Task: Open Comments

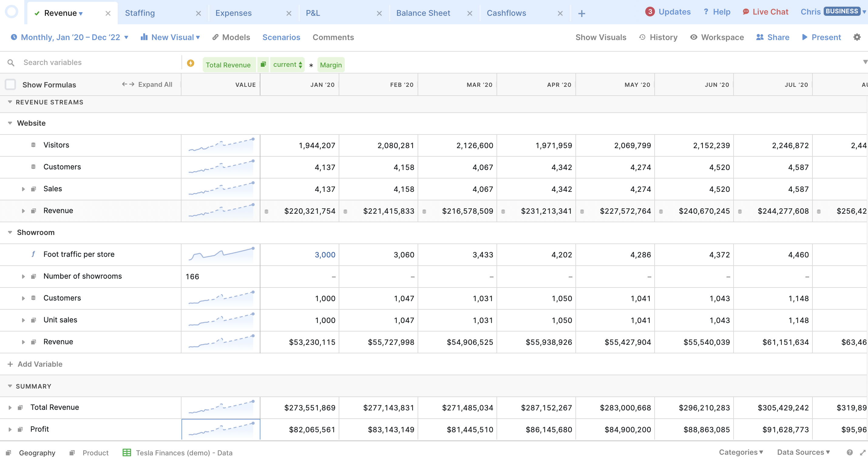Action: click(333, 37)
